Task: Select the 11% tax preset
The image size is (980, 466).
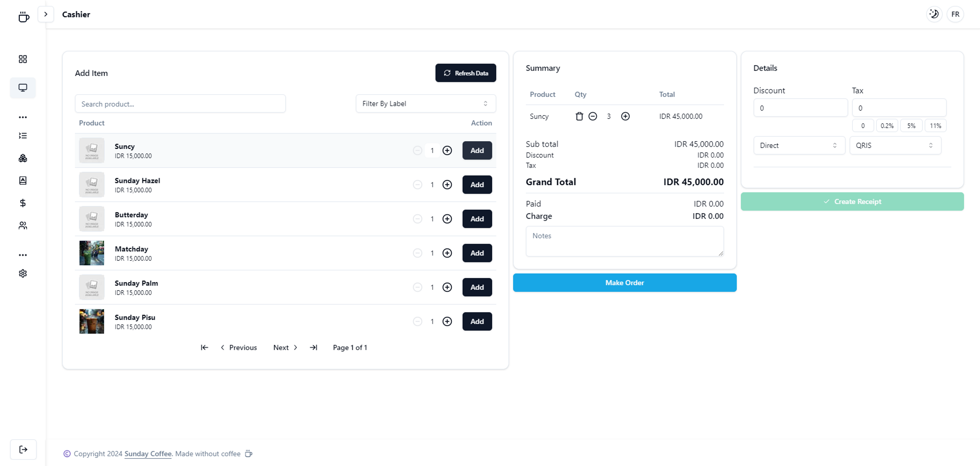Action: [x=935, y=125]
